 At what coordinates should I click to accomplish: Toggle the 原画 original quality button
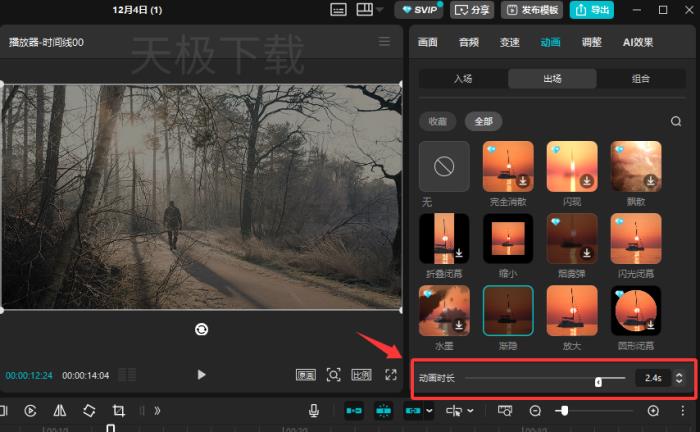point(305,374)
